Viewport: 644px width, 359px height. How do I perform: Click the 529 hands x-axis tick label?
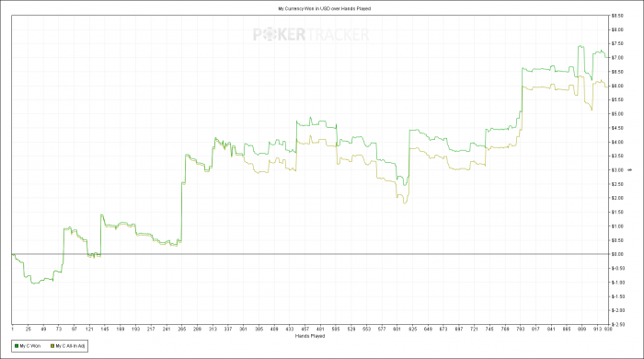(351, 330)
